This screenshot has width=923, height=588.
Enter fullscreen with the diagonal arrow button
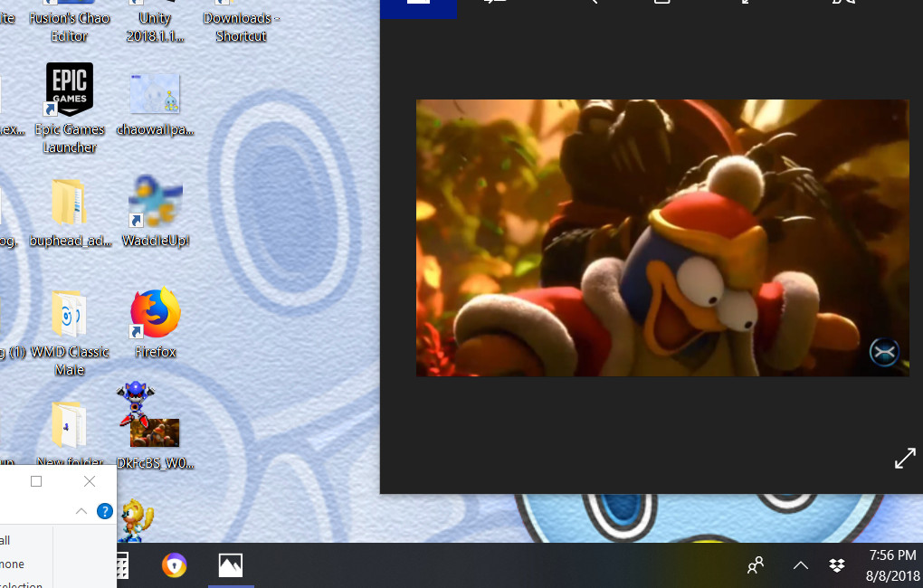tap(904, 458)
